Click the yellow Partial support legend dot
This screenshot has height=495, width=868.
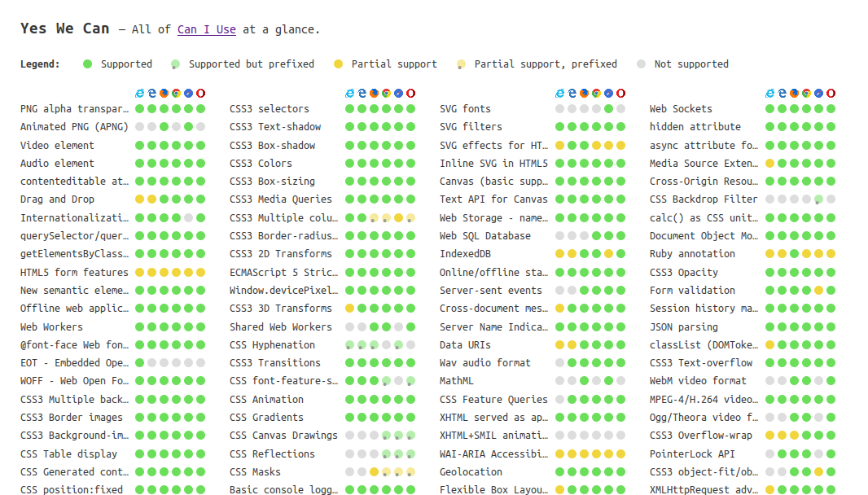339,64
